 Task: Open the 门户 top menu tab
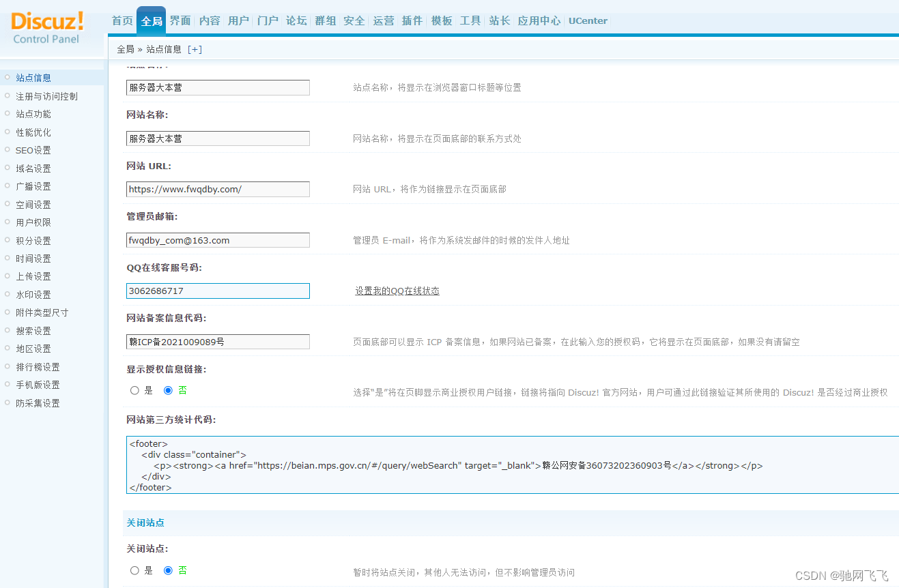(268, 20)
